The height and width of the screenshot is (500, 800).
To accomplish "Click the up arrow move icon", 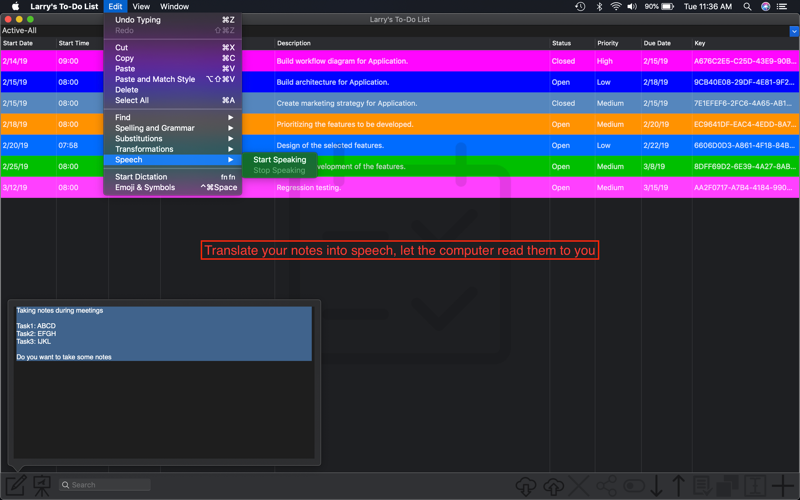I will pyautogui.click(x=679, y=486).
